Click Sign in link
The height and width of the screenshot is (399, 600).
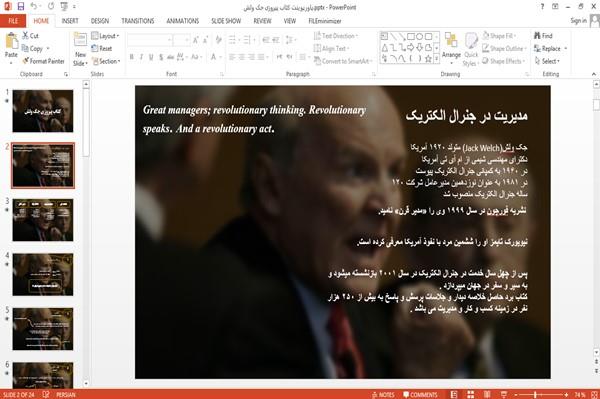coord(578,21)
